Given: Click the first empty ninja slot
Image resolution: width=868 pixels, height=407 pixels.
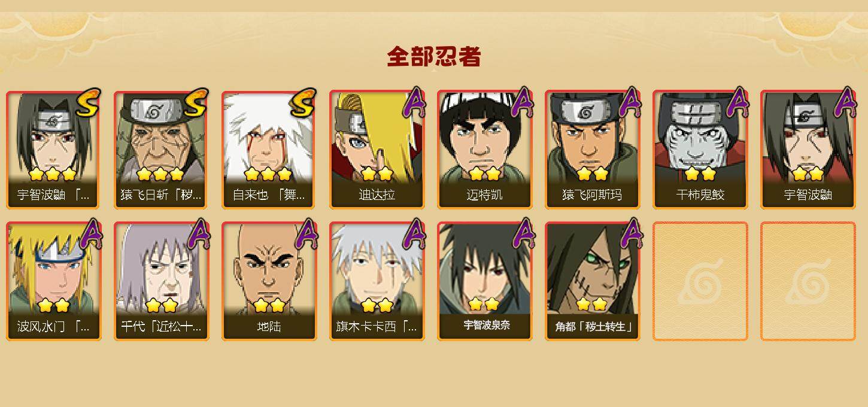Looking at the screenshot, I should coord(700,281).
